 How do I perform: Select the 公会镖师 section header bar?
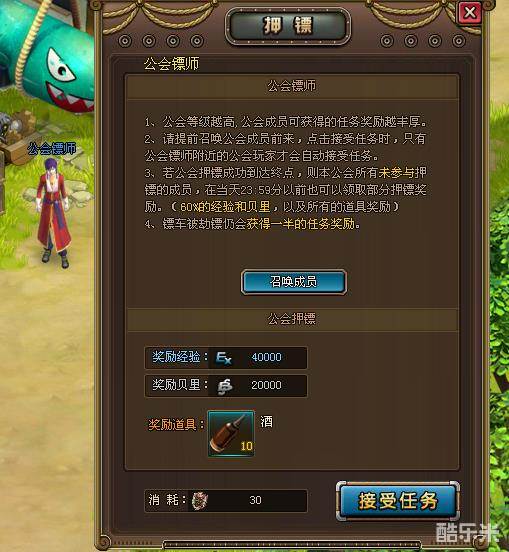[x=292, y=87]
